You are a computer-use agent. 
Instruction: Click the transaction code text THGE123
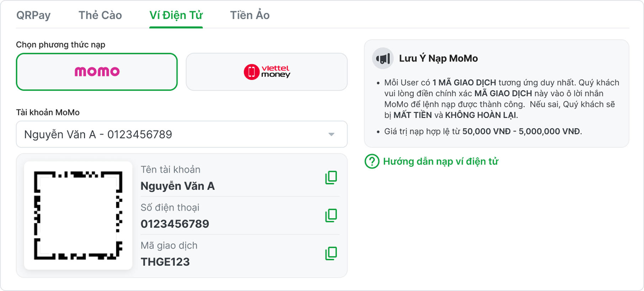tap(165, 262)
